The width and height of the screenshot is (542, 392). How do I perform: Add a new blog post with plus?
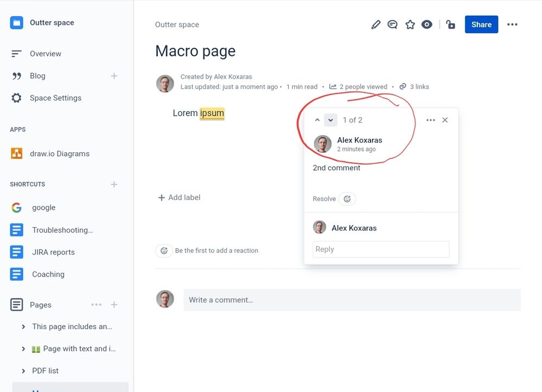[x=114, y=76]
